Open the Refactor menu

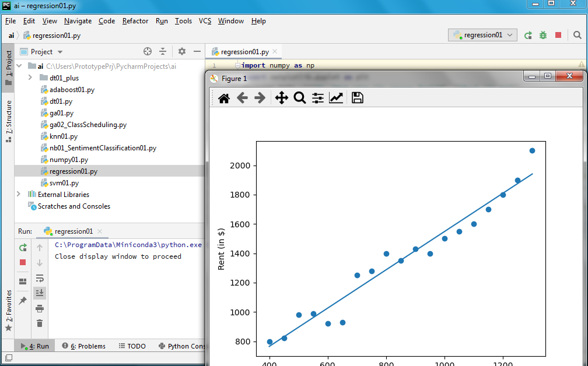135,20
